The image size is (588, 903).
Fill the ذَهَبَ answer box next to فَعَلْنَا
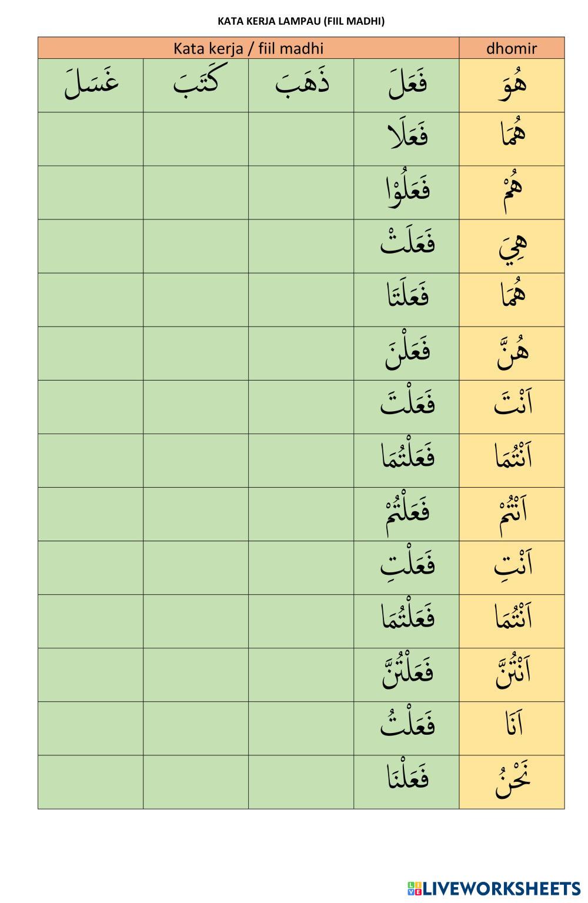coord(301,782)
